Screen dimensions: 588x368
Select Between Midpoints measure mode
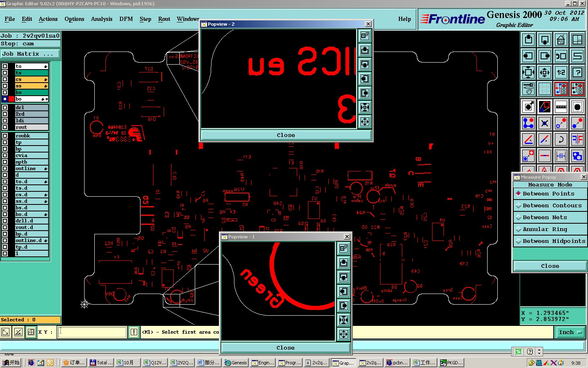(550, 241)
